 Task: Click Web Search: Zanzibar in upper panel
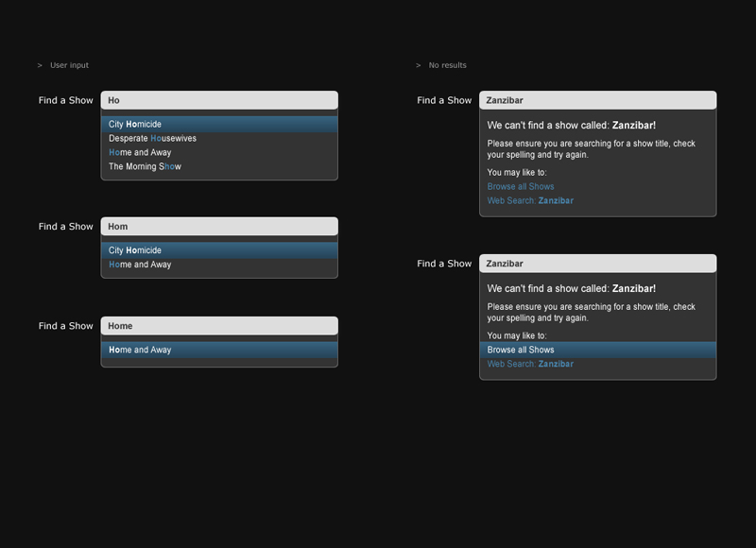[530, 201]
